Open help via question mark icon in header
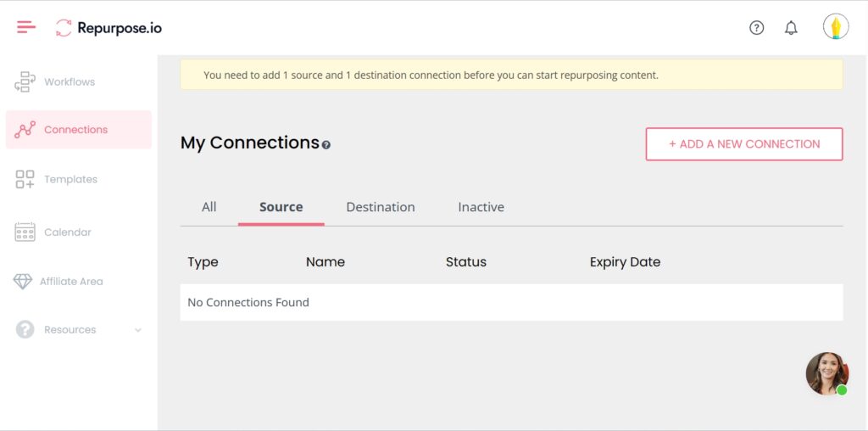This screenshot has height=431, width=868. [x=756, y=28]
